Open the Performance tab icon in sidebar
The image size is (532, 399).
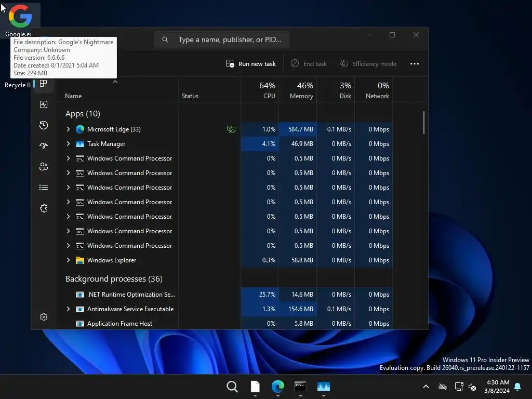click(44, 104)
